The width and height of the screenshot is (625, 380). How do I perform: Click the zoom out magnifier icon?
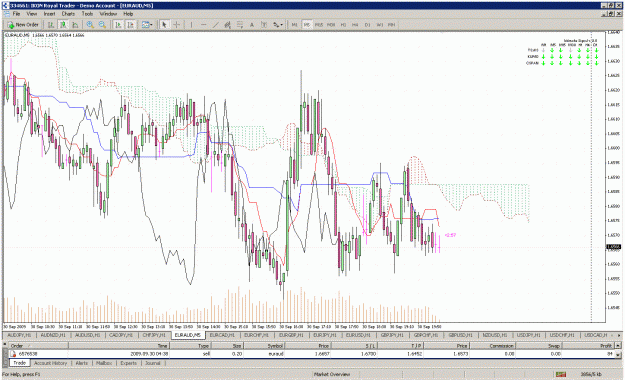[x=102, y=25]
